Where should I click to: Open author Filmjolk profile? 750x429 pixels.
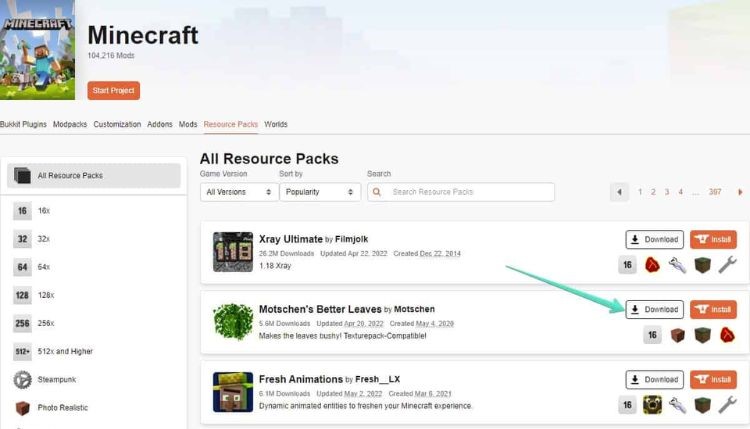point(352,239)
